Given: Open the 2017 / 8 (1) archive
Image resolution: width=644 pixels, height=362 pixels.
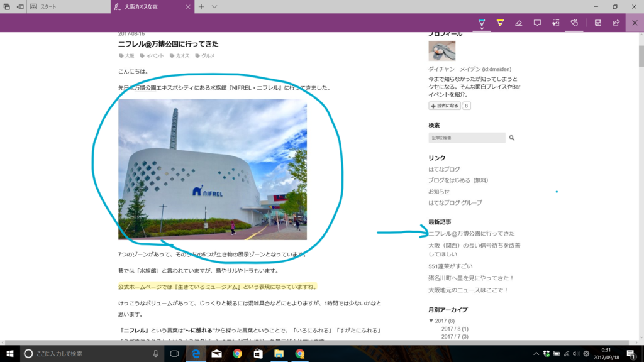Looking at the screenshot, I should point(455,329).
